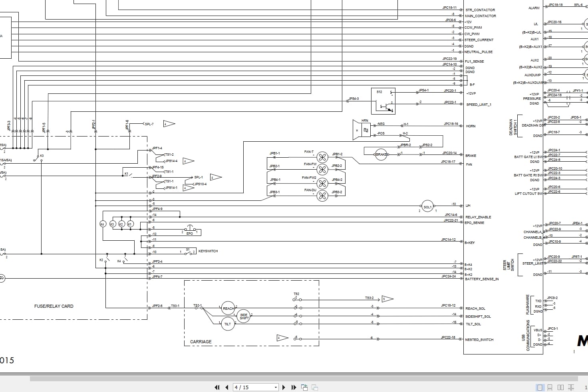This screenshot has width=588, height=392.
Task: Click the previous view icon
Action: point(304,387)
